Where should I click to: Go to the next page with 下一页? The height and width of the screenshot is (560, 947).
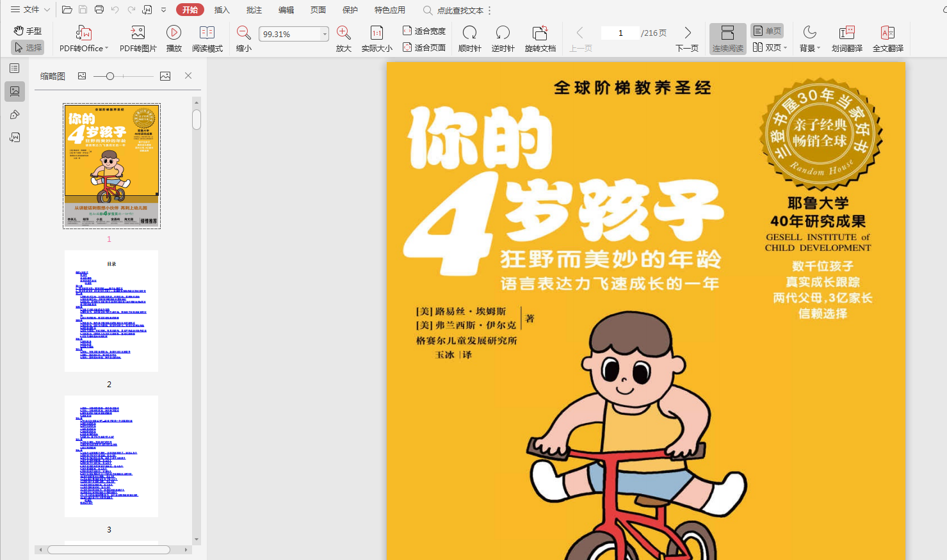click(x=687, y=39)
